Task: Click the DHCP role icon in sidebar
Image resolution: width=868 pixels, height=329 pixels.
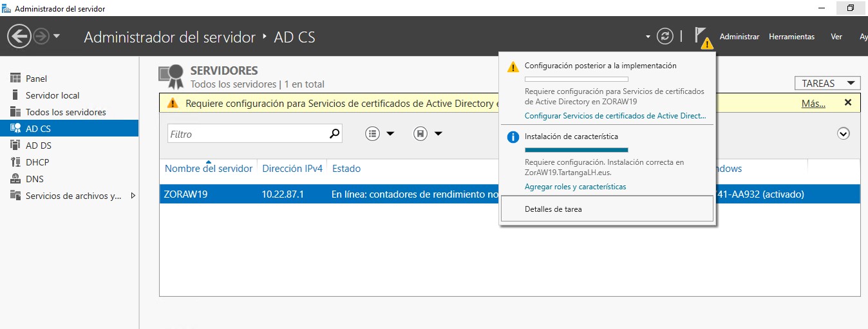Action: tap(15, 162)
